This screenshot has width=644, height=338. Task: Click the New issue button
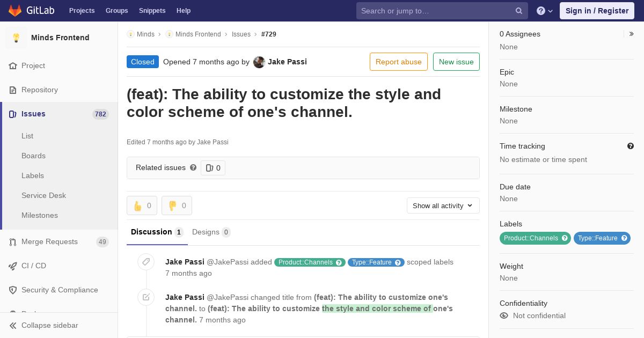456,62
